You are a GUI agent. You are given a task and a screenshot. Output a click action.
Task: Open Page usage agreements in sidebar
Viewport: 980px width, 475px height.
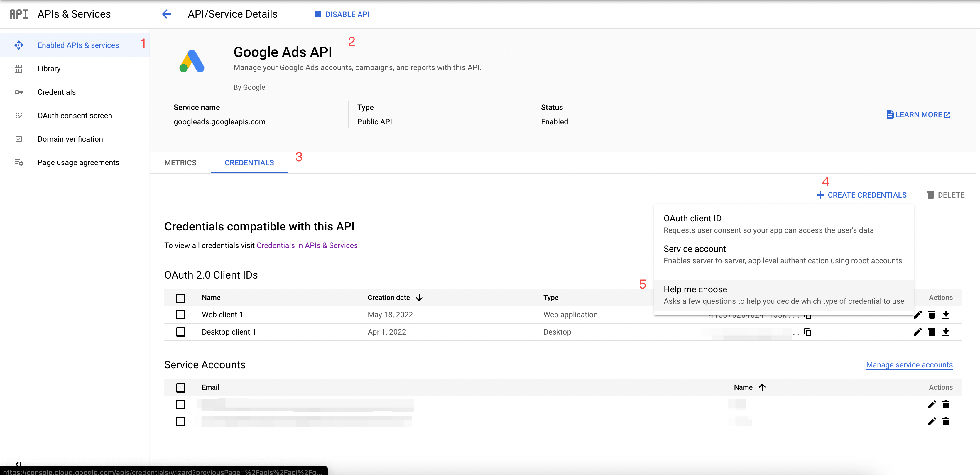pyautogui.click(x=75, y=162)
